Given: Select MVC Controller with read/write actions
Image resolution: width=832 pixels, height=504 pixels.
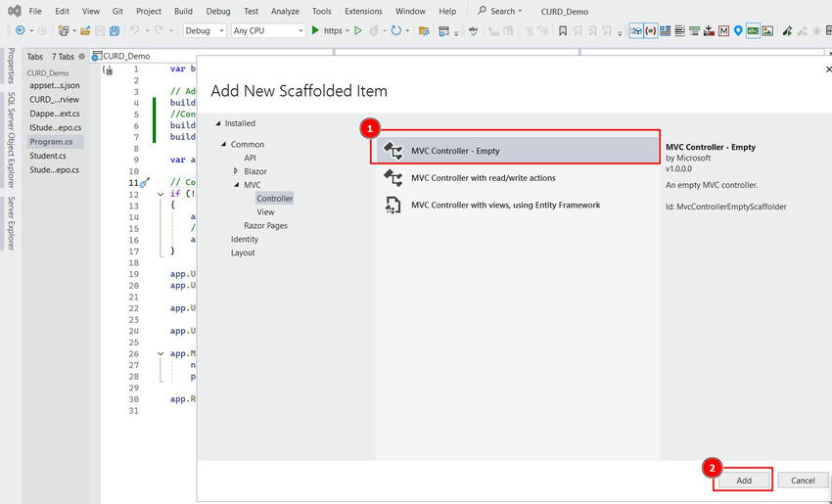Looking at the screenshot, I should [x=518, y=178].
